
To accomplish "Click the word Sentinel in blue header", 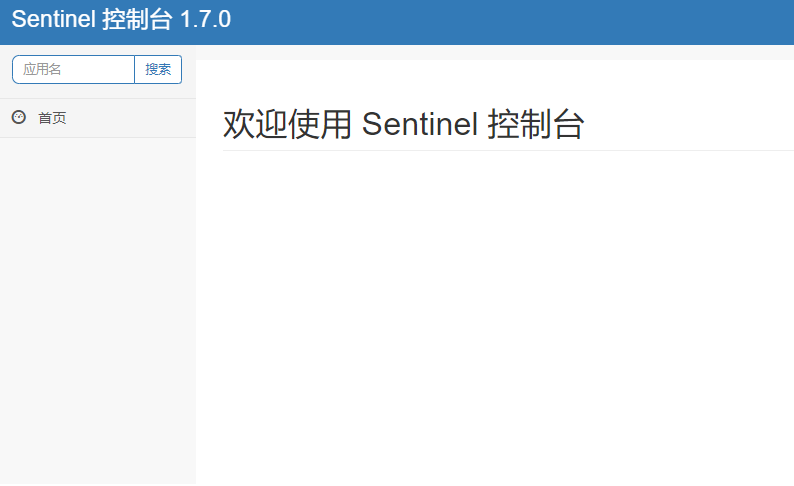I will (53, 20).
